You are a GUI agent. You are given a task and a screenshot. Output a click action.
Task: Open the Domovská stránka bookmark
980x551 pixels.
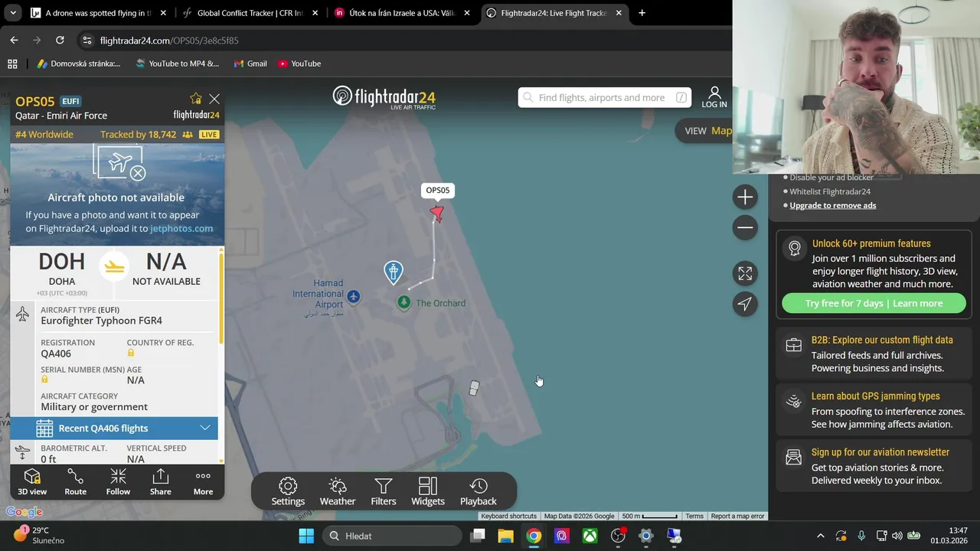79,64
